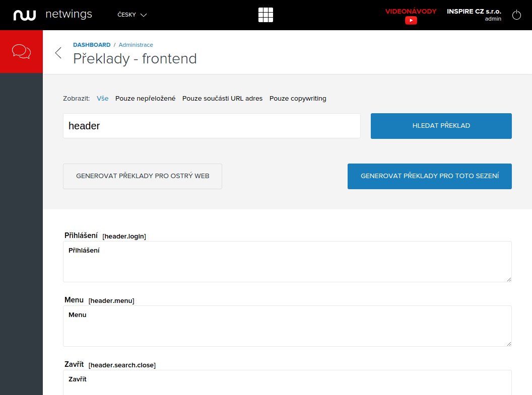532x395 pixels.
Task: Click GENEROVAT PŘEKLADY PRO TOTO SEZENÍ
Action: [x=429, y=176]
